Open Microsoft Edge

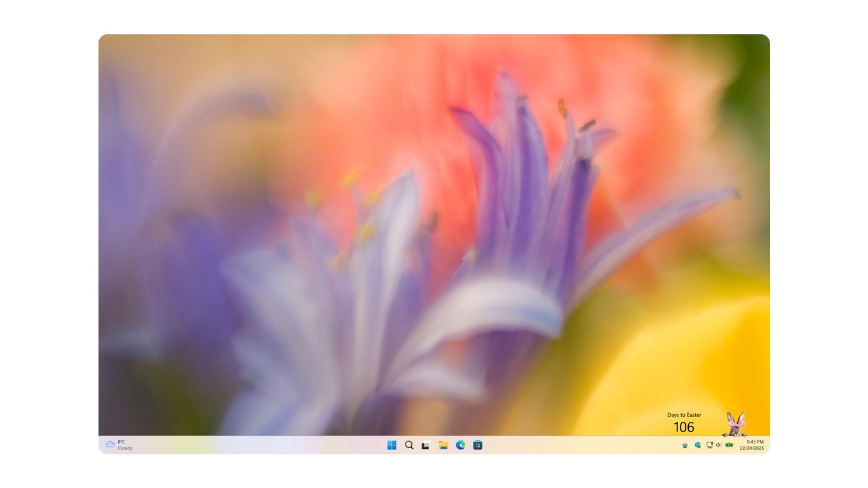[459, 445]
